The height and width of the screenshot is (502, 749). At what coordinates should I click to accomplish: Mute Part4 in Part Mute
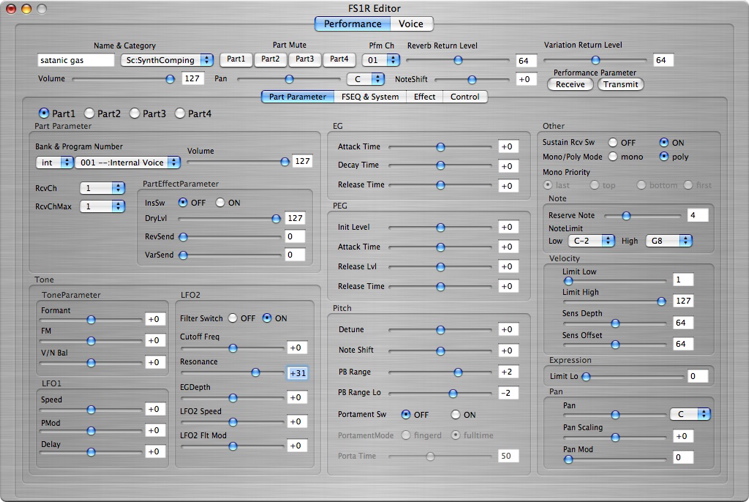pos(339,59)
